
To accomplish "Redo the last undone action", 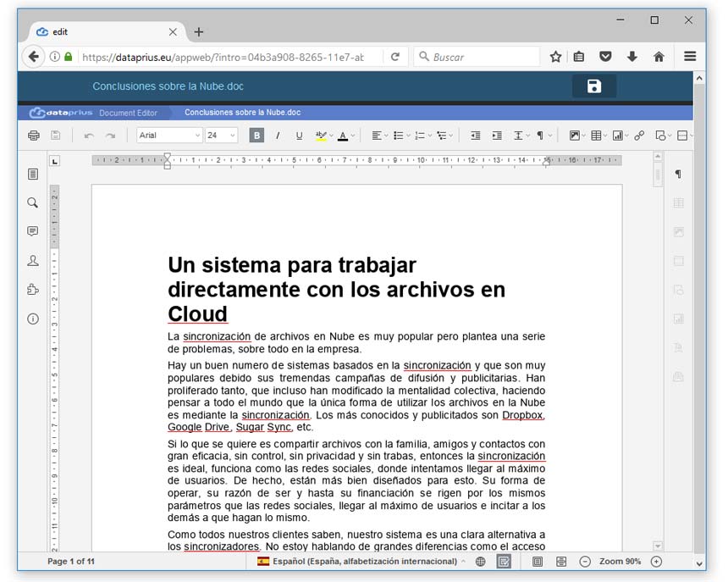I will click(111, 136).
